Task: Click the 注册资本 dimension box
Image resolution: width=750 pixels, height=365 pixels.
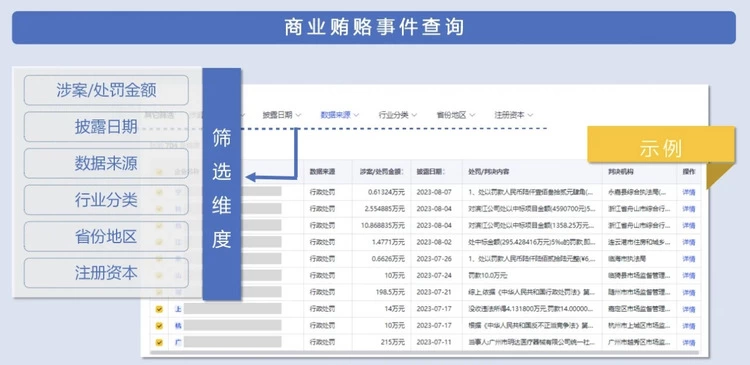Action: (106, 273)
